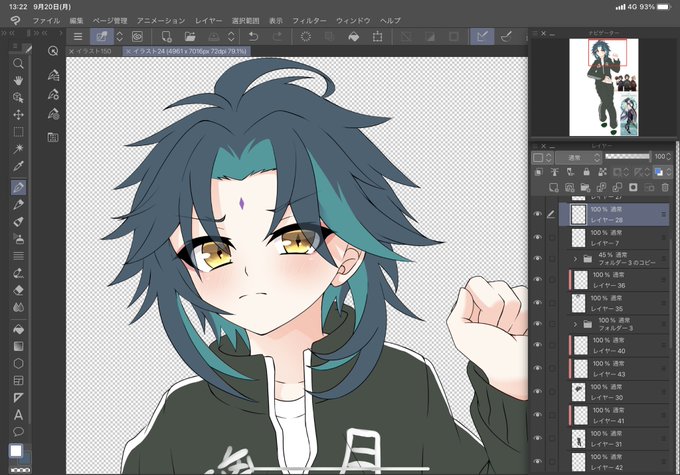Select the イラスト24 canvas tab
680x475 pixels.
point(186,51)
